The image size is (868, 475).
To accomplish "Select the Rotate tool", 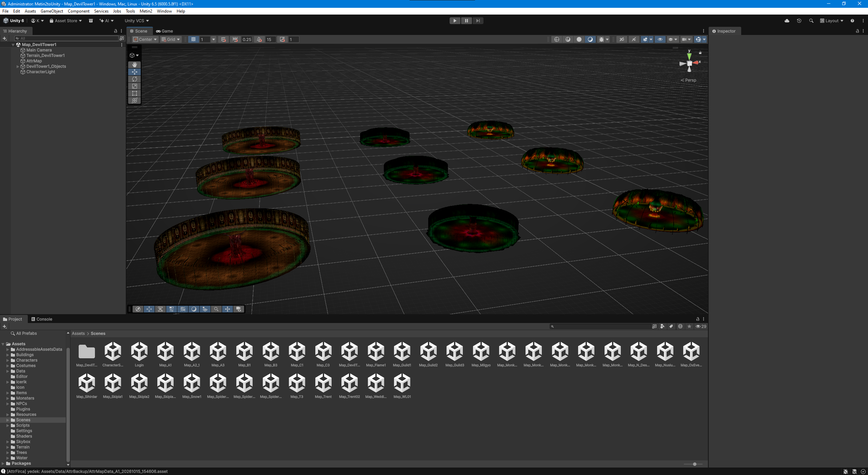I will (x=135, y=79).
